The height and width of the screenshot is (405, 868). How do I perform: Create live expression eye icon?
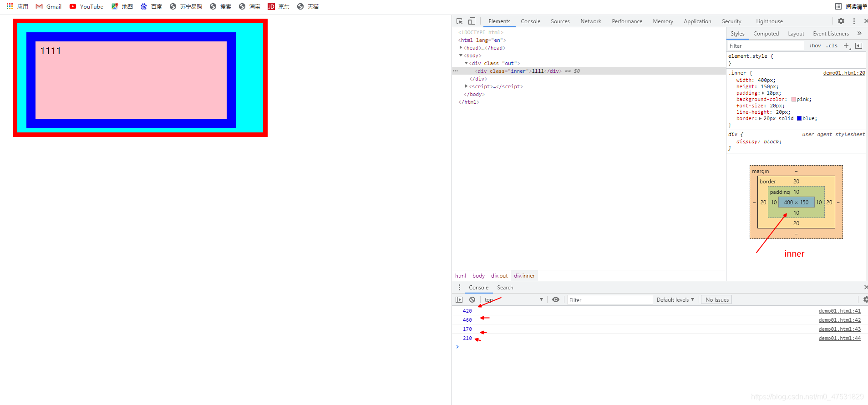[556, 300]
